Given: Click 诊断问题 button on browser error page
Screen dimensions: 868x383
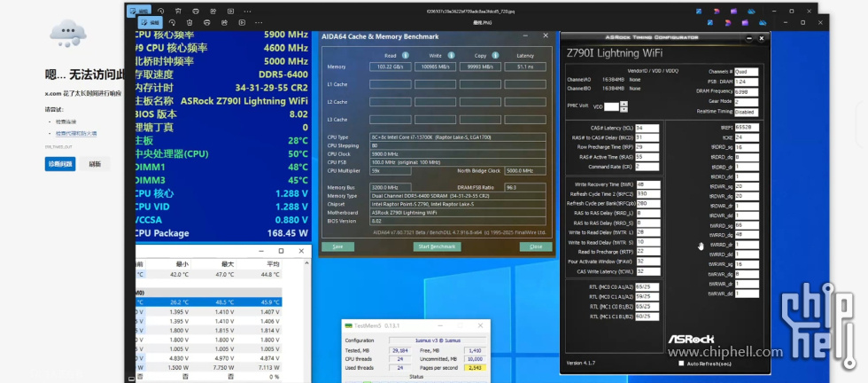Looking at the screenshot, I should click(60, 164).
